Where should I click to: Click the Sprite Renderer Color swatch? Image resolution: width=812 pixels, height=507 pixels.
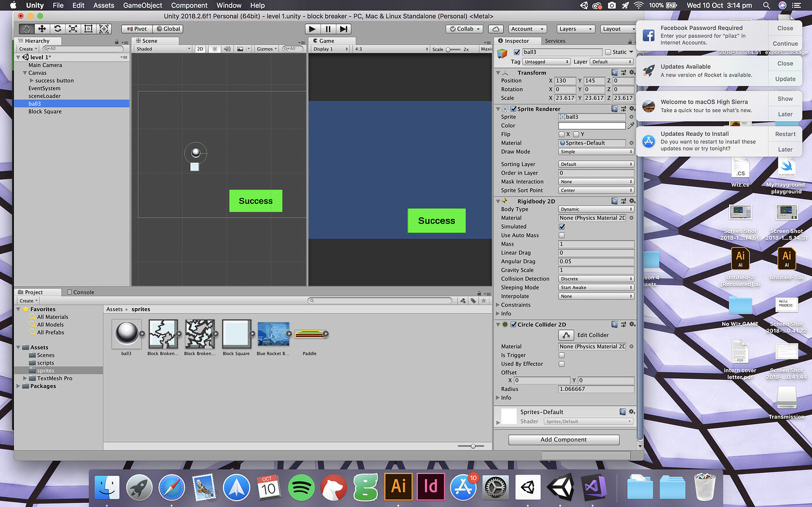point(591,126)
